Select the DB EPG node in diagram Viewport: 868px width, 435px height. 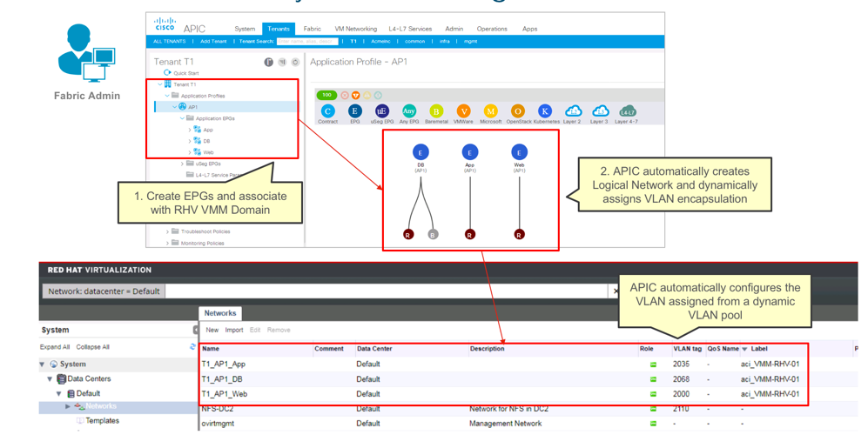tap(421, 152)
